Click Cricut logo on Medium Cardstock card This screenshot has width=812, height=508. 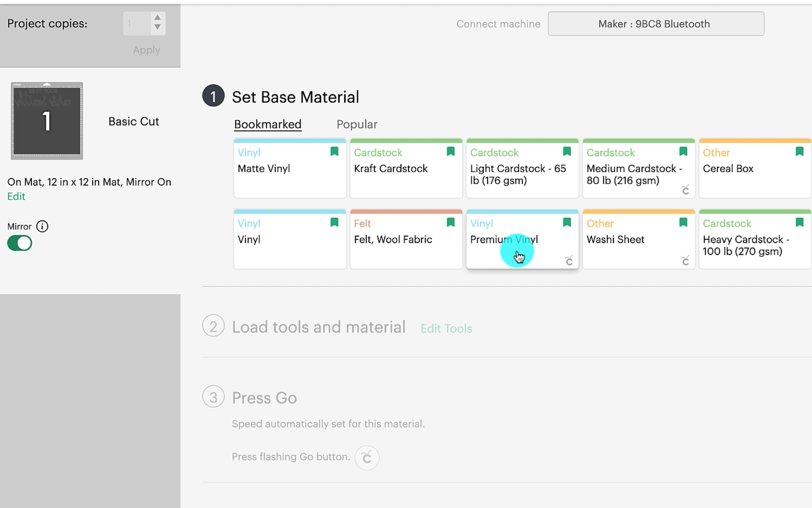pos(685,189)
